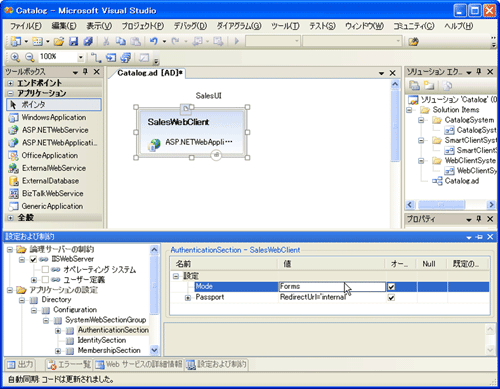Select the ExternalWebService toolbox item

(x=54, y=168)
